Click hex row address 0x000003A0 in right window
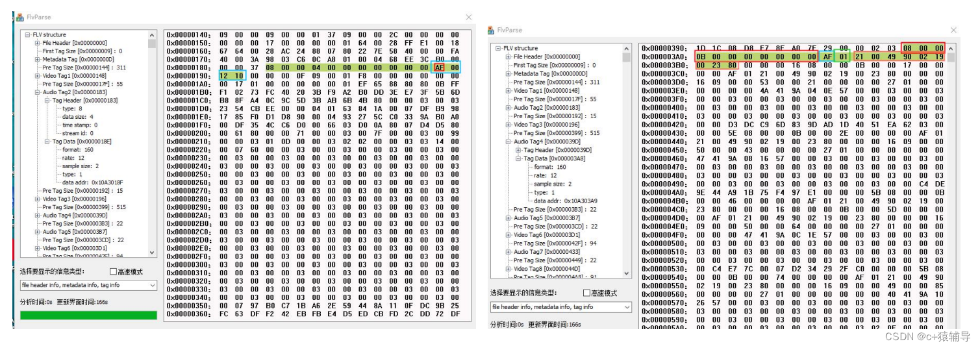 [664, 56]
